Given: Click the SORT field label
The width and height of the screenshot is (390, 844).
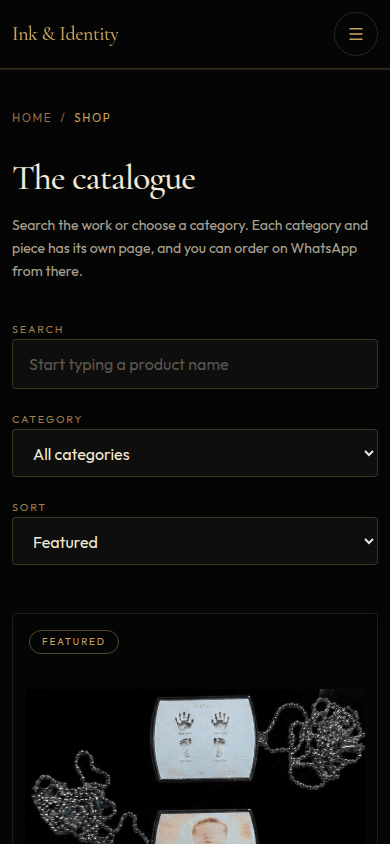Looking at the screenshot, I should point(29,508).
